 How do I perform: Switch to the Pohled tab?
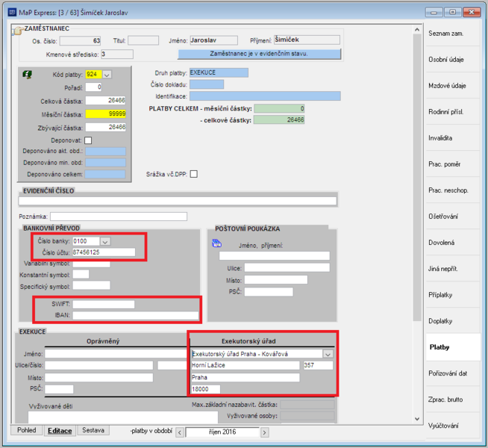tap(27, 430)
